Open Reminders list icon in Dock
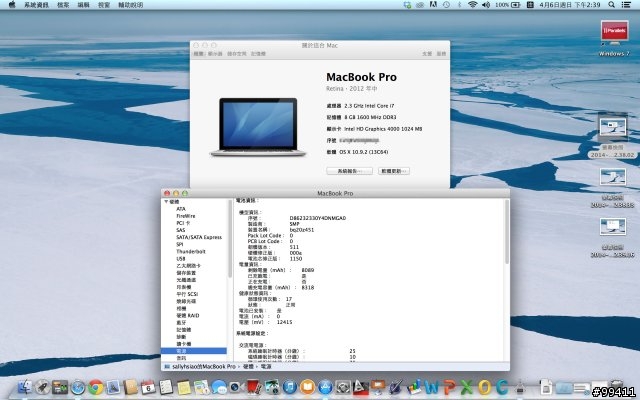Viewport: 640px width, 400px height. click(166, 387)
